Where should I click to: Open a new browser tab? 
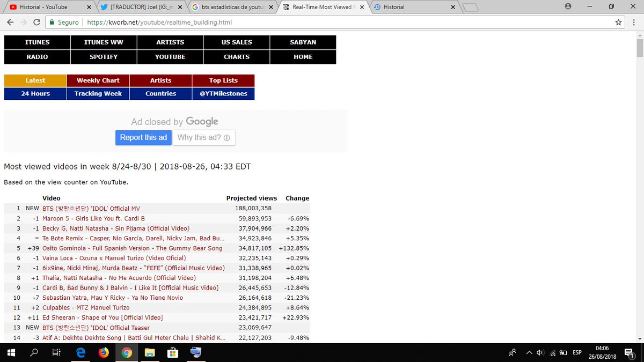470,7
